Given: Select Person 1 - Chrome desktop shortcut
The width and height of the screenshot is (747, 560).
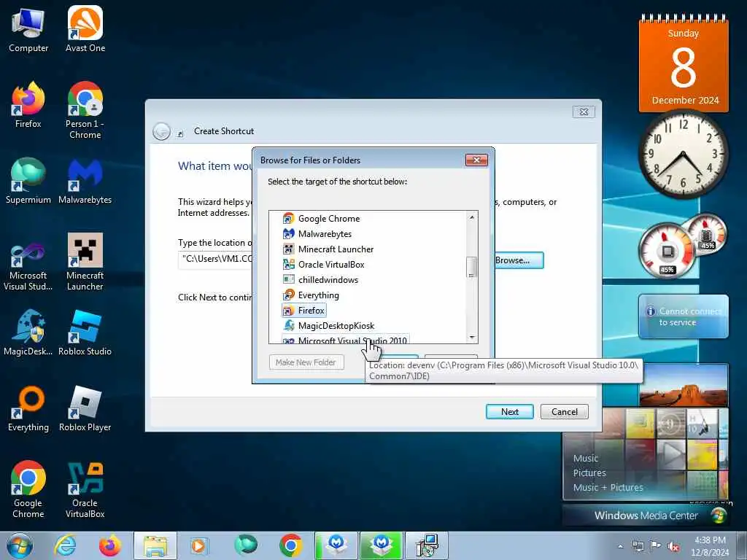Looking at the screenshot, I should click(x=85, y=111).
